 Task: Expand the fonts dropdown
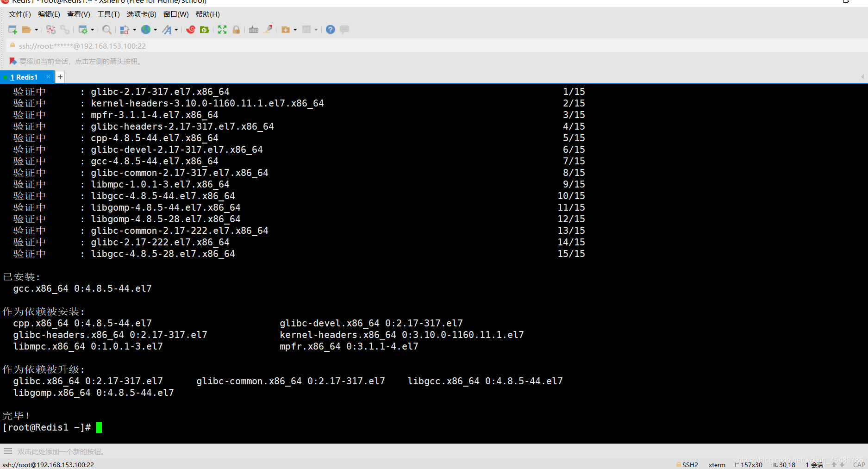click(x=176, y=30)
